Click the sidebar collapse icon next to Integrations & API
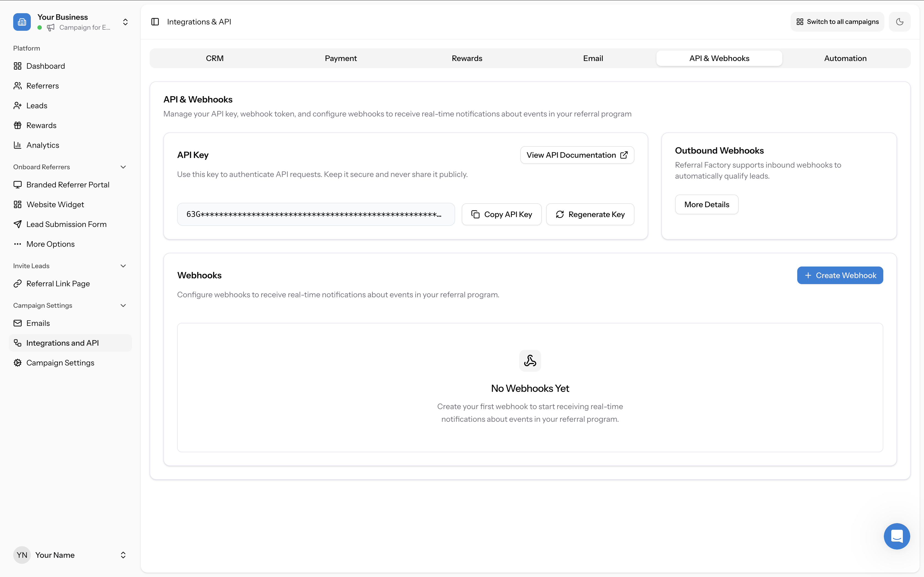Screen dimensions: 924x577 (155, 22)
